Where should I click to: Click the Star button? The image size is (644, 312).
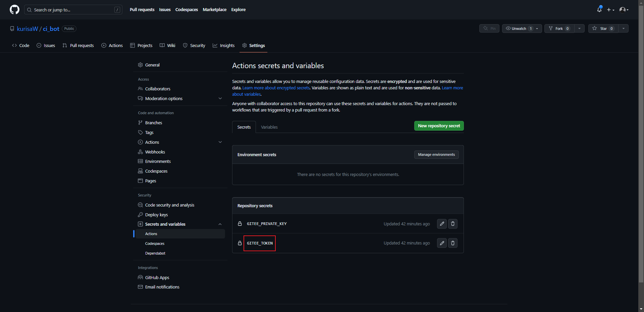tap(603, 29)
